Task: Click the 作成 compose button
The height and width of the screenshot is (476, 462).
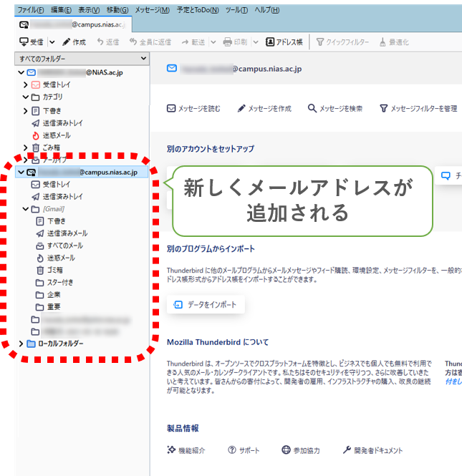Action: tap(74, 42)
